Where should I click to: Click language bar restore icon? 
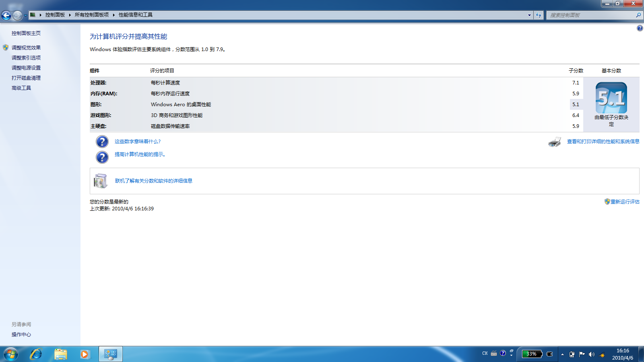(x=512, y=351)
